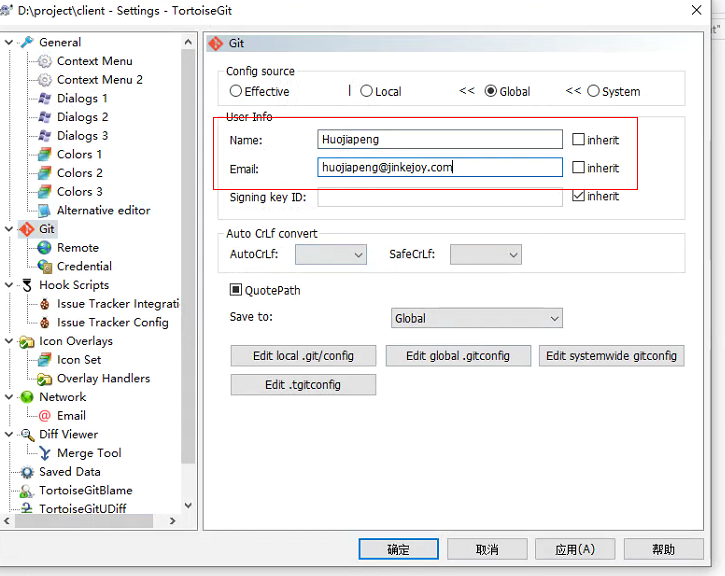
Task: Click the Dialogs 1 window icon
Action: (44, 98)
